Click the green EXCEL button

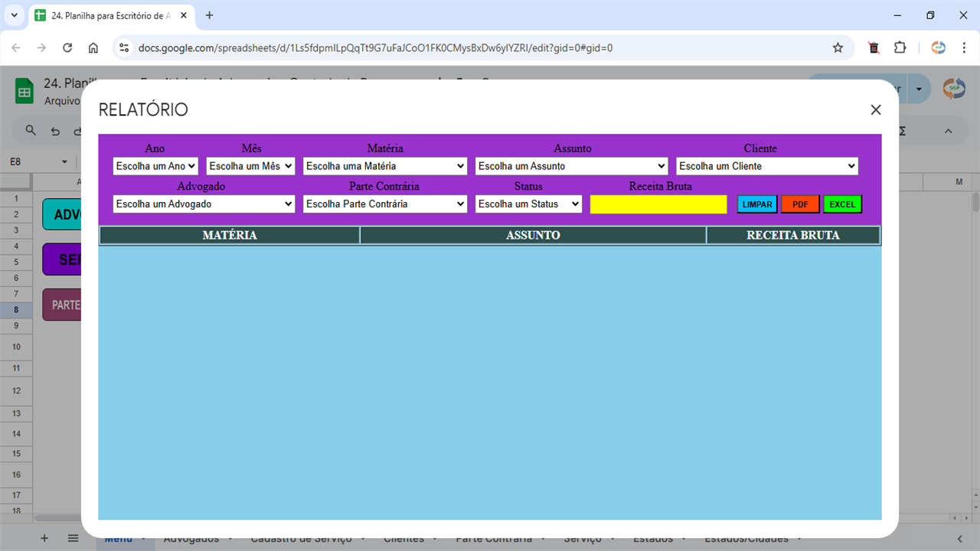click(x=842, y=204)
